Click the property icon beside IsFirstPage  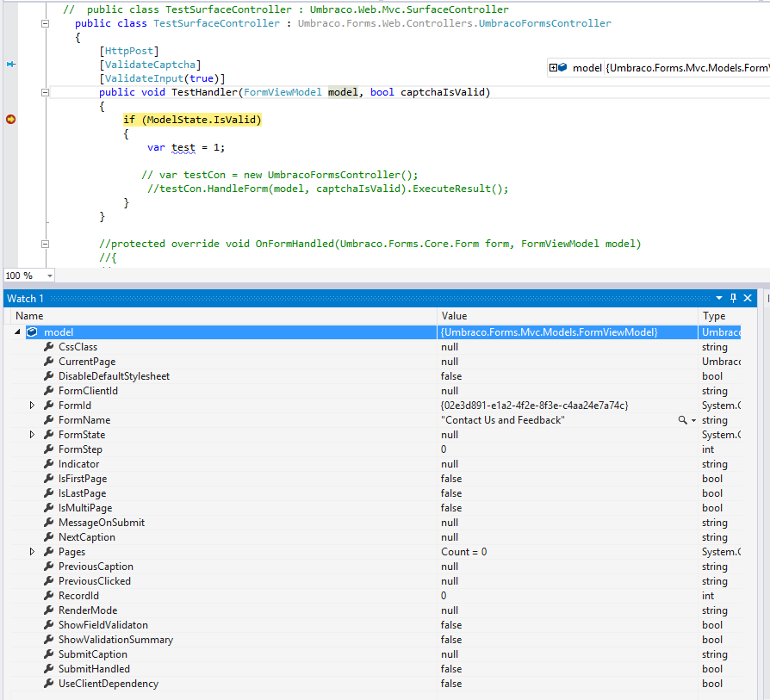(48, 479)
